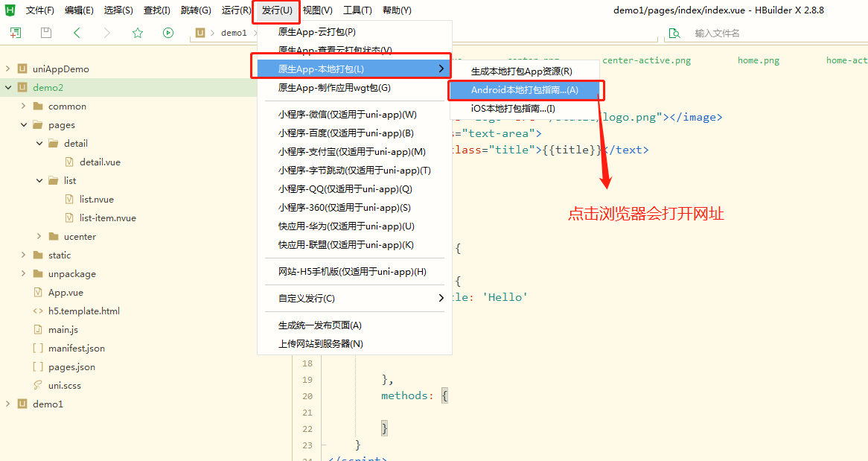868x461 pixels.
Task: Choose 小程序-字节跳动(仅适用于uni-app)(T)
Action: [x=355, y=171]
